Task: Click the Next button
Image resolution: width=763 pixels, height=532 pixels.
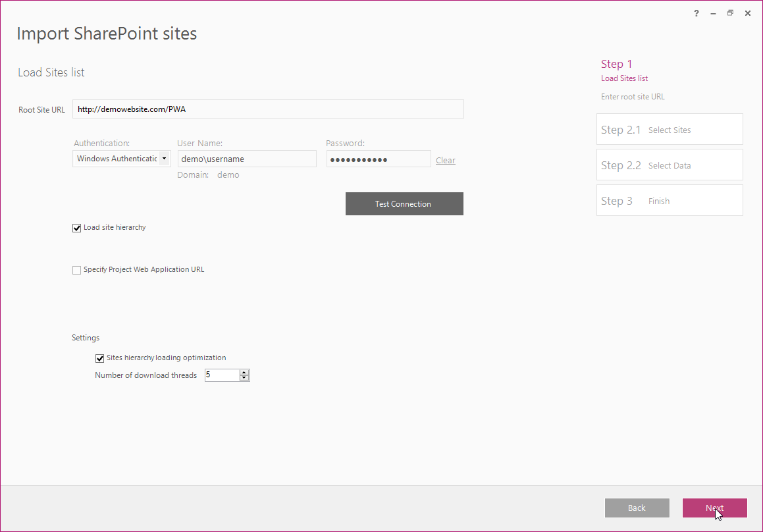Action: click(x=715, y=508)
